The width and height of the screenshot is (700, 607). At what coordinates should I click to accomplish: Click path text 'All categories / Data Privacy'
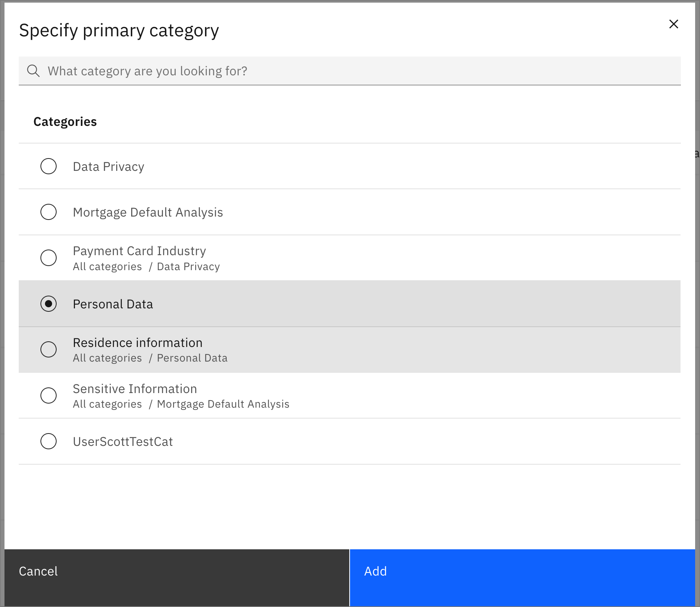[147, 266]
